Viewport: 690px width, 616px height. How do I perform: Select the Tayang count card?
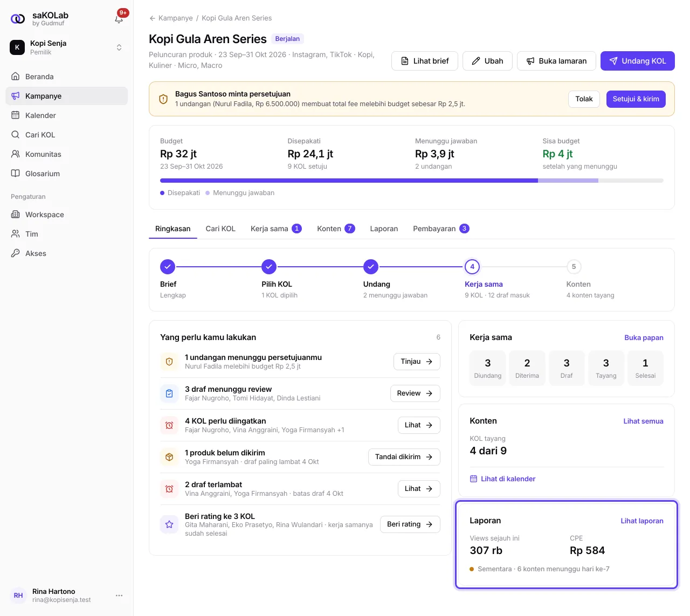(x=606, y=368)
